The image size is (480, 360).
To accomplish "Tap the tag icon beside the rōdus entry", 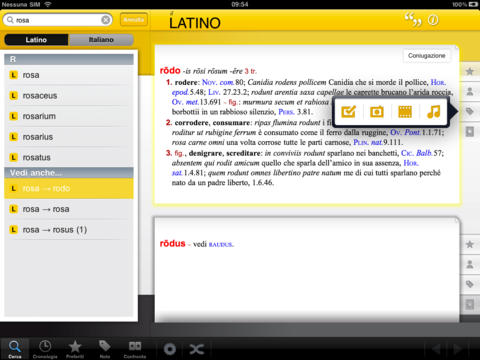I will [470, 284].
